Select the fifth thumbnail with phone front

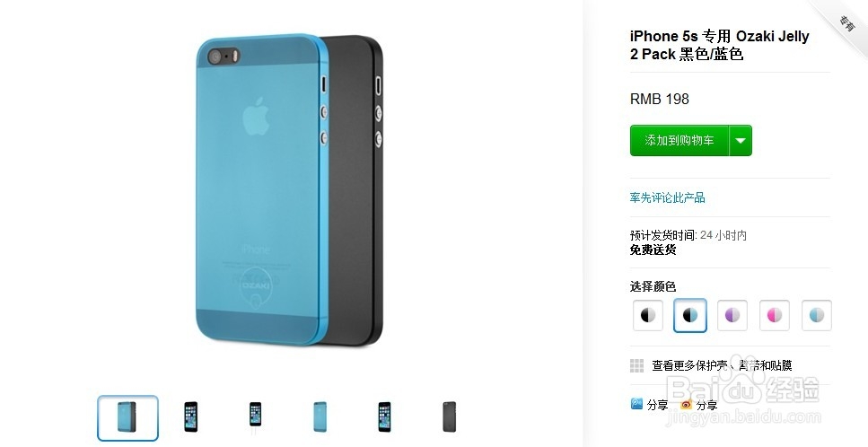pyautogui.click(x=385, y=416)
